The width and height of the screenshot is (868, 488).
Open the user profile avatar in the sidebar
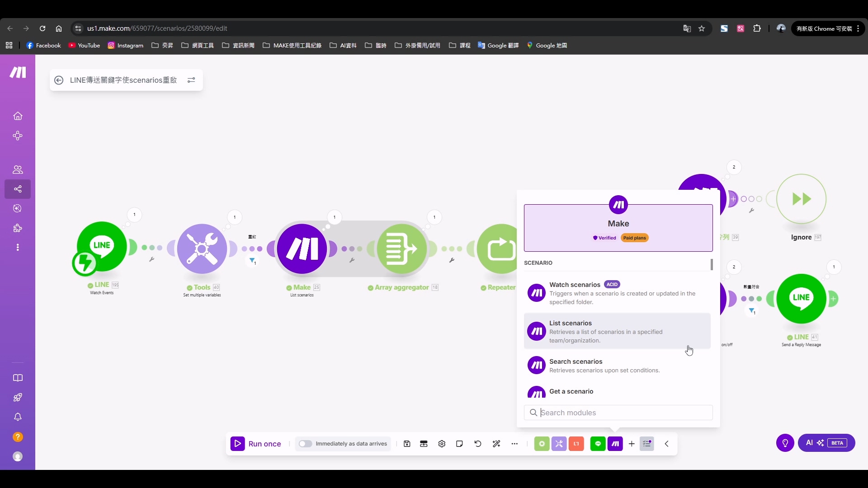tap(18, 456)
